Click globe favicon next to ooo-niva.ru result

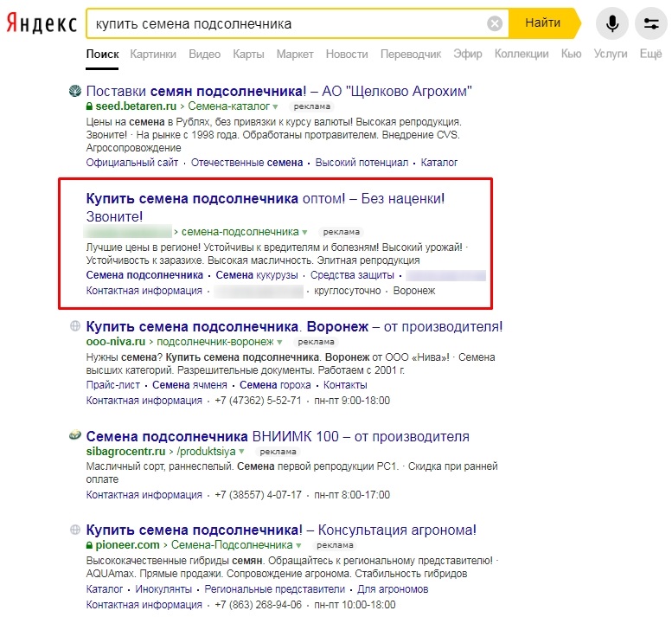click(75, 326)
